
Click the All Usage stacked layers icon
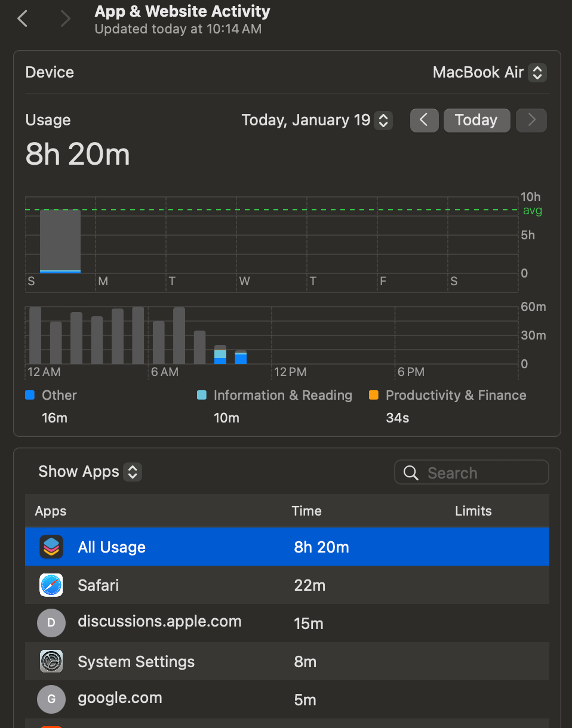[x=51, y=547]
